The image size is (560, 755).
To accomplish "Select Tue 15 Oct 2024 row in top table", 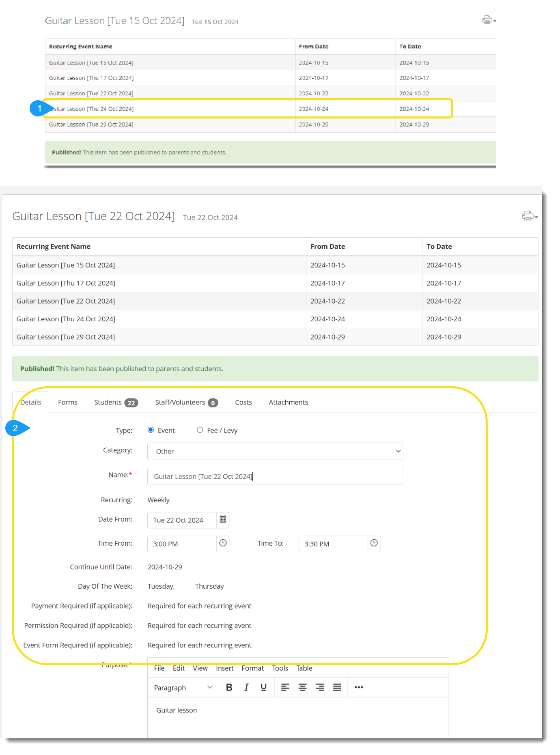I will (270, 62).
